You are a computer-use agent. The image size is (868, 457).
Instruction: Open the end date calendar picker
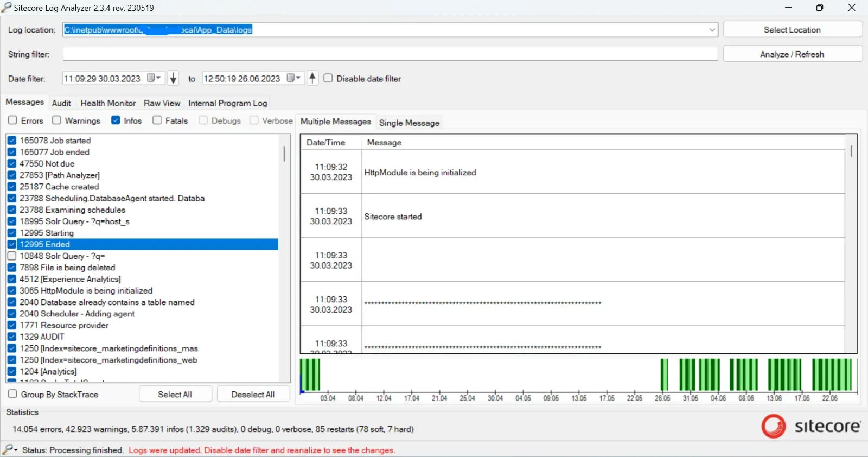point(294,78)
